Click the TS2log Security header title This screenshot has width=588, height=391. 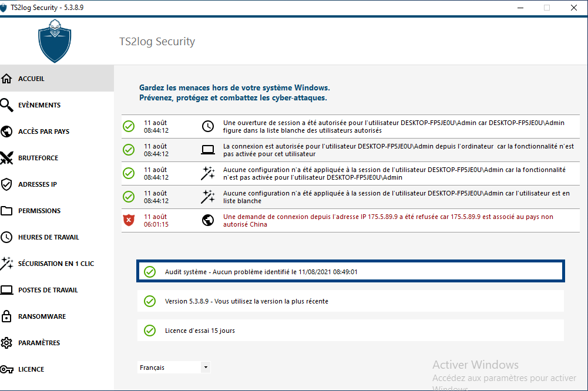point(157,41)
